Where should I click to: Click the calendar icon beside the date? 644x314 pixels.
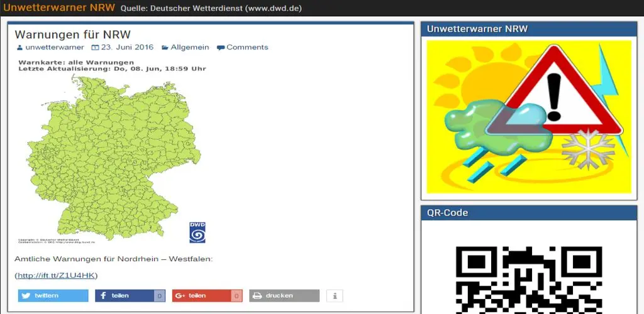click(95, 48)
